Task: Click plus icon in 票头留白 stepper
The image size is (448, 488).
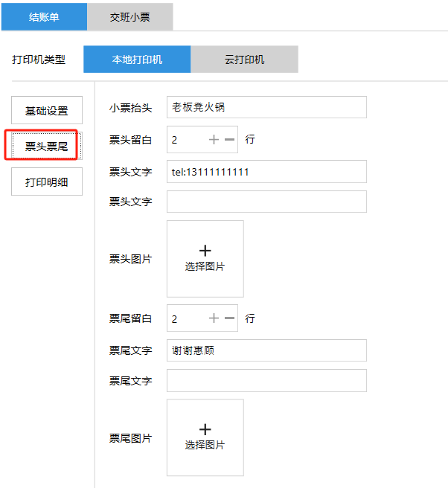Action: 214,139
